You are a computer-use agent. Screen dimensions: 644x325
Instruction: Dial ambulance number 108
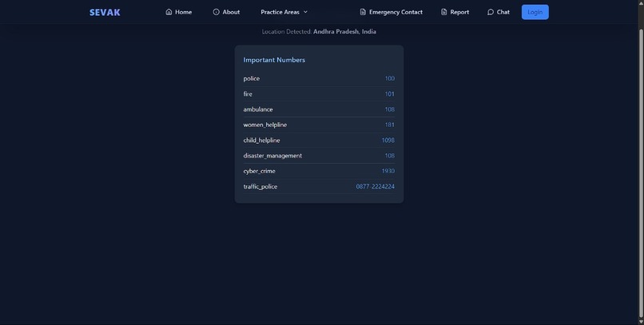pyautogui.click(x=390, y=109)
